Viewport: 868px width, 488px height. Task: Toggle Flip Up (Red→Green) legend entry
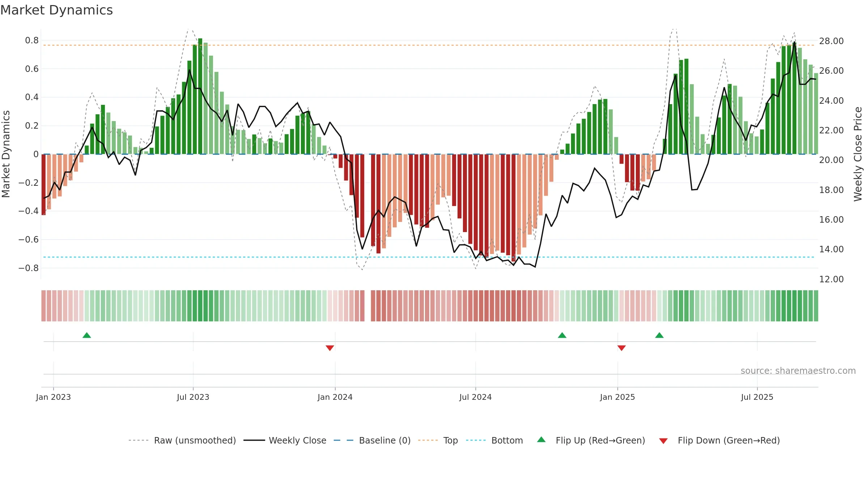pyautogui.click(x=591, y=440)
